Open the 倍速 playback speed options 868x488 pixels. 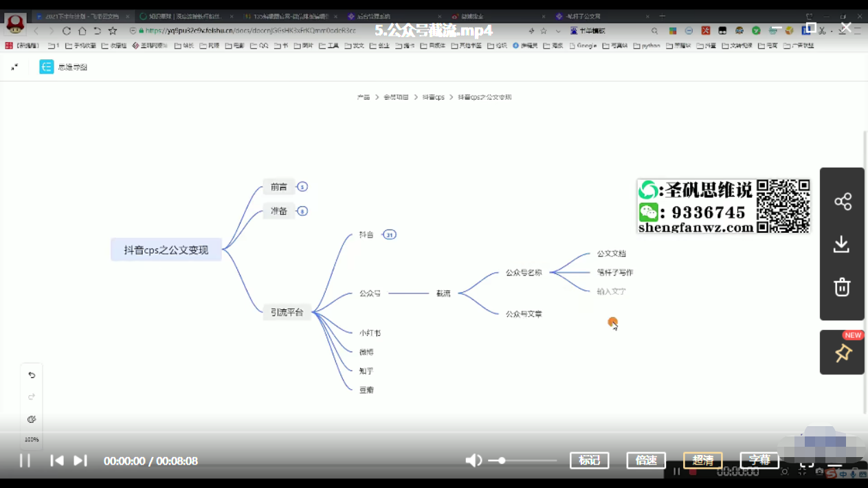[646, 461]
